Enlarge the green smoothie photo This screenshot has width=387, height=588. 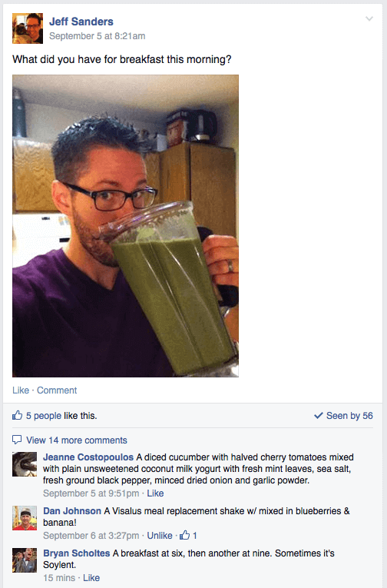click(125, 226)
